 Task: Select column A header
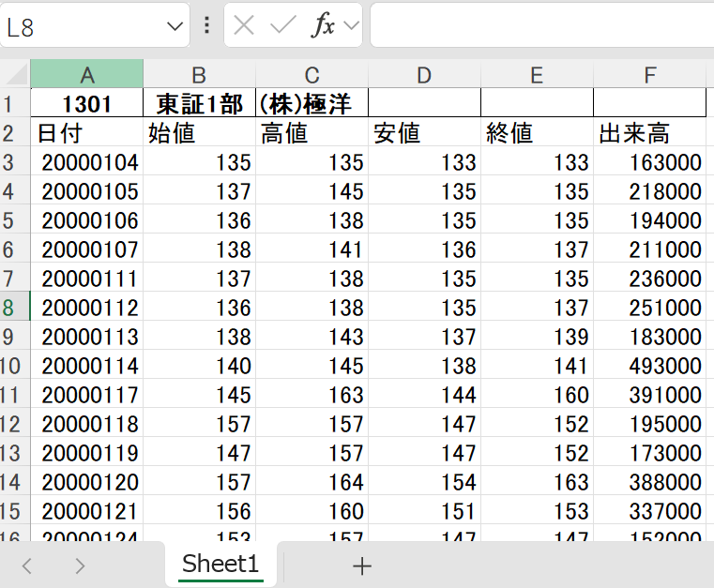[x=86, y=75]
